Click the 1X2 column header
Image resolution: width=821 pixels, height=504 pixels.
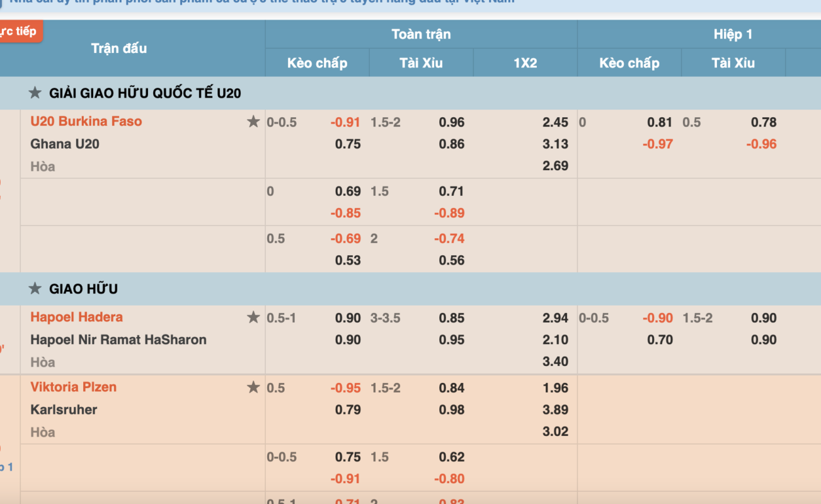click(525, 63)
